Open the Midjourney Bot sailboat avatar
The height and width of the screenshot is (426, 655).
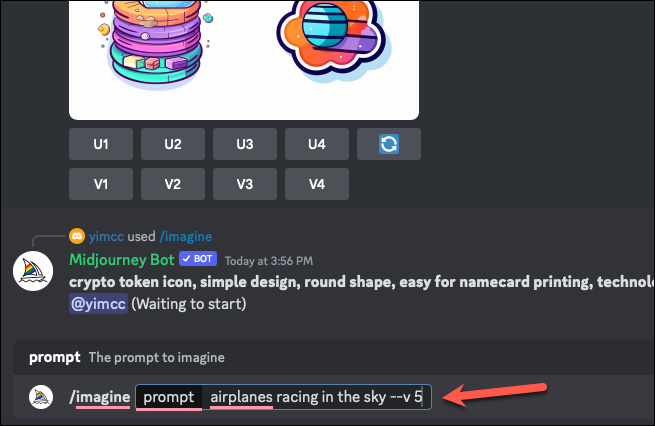[x=33, y=271]
